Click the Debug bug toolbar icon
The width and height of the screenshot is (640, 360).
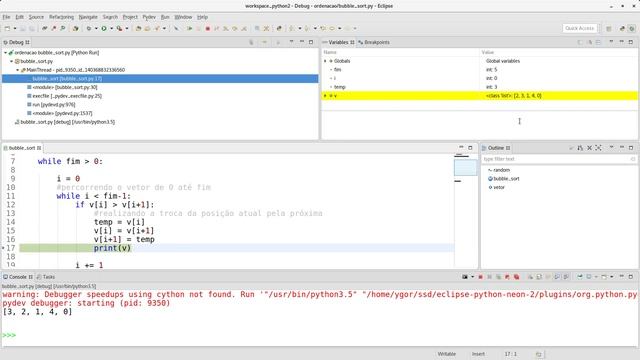click(89, 28)
